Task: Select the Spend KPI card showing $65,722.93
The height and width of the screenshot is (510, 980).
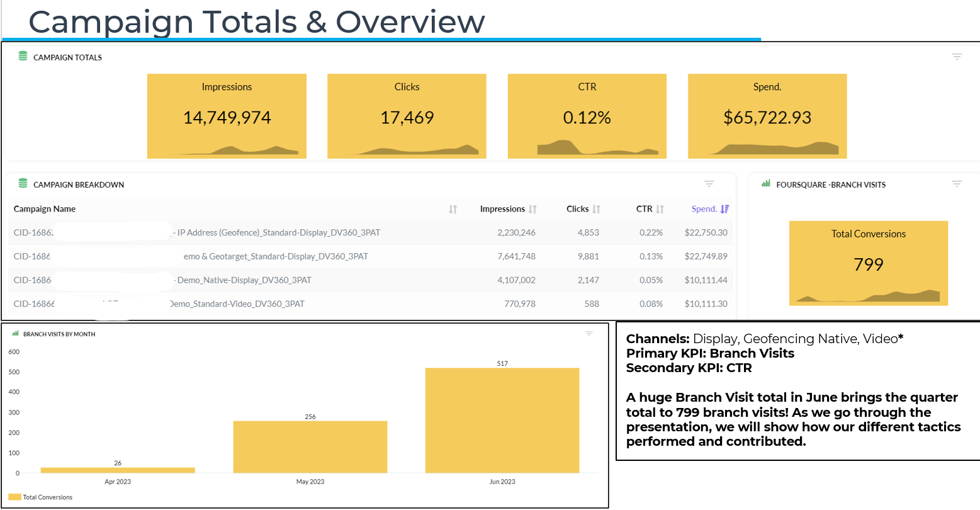Action: pyautogui.click(x=767, y=116)
